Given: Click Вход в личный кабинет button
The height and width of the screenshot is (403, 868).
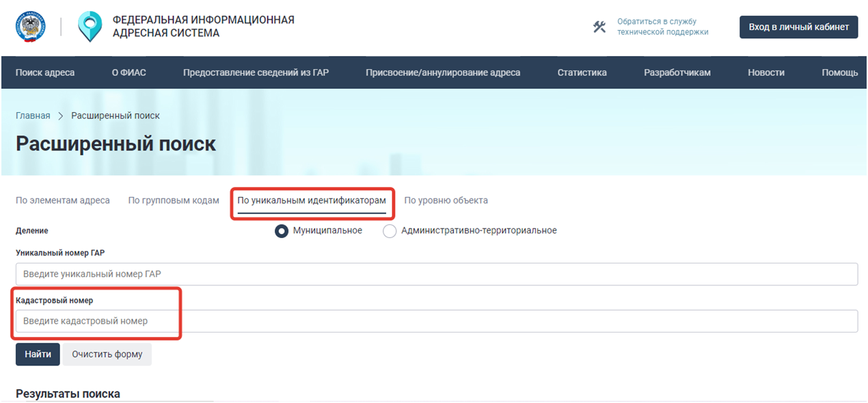Looking at the screenshot, I should tap(798, 27).
